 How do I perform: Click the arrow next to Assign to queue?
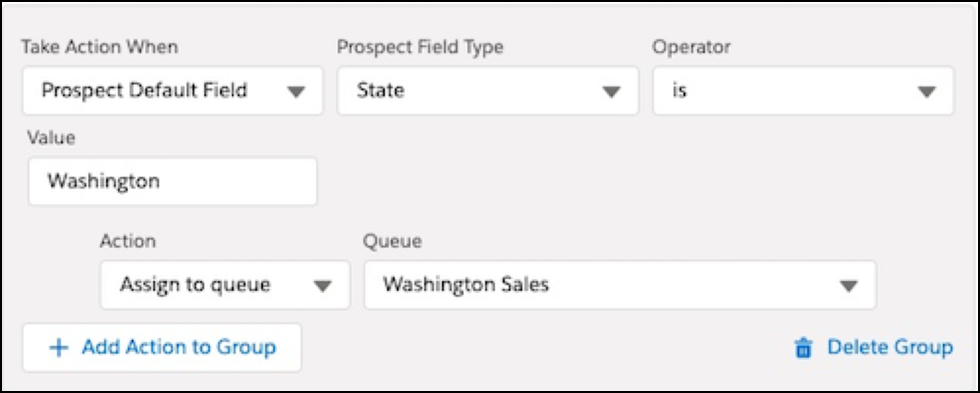pyautogui.click(x=322, y=286)
